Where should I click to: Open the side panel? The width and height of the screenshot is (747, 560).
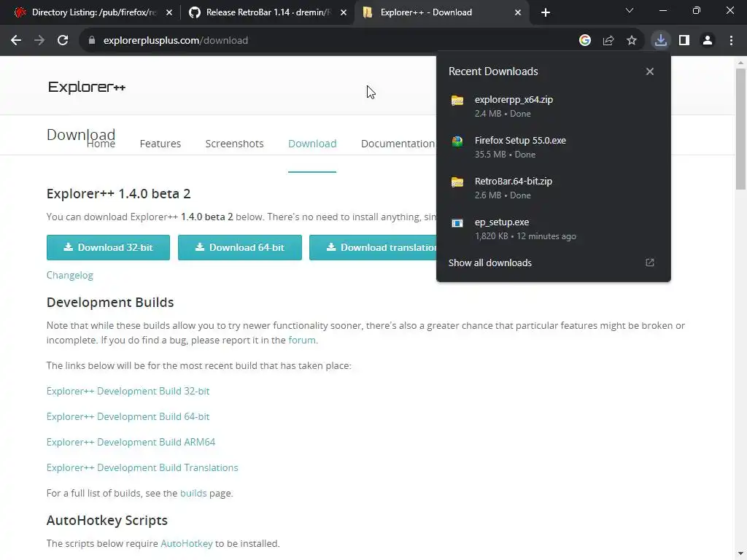tap(684, 41)
